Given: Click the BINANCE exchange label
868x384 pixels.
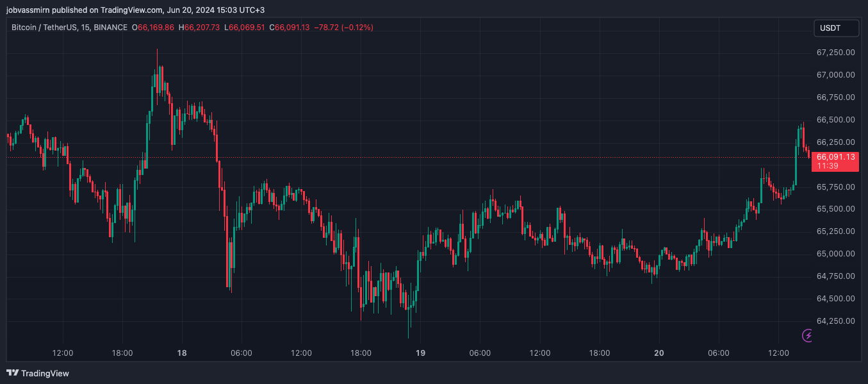Looking at the screenshot, I should [x=110, y=28].
